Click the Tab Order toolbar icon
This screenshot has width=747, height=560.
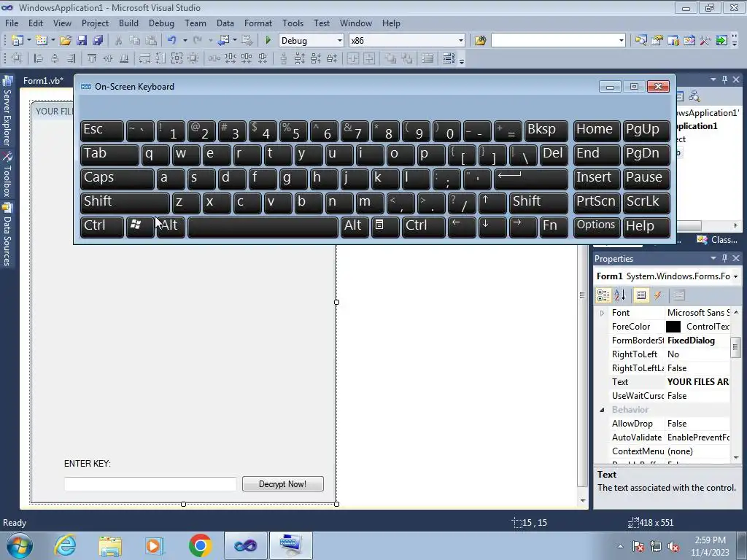pos(449,58)
